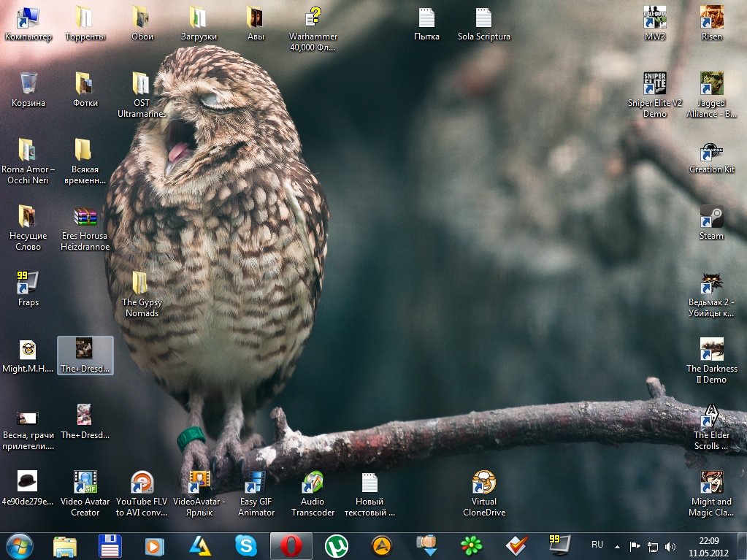Screen dimensions: 747x560
Task: Open uTorrent from the taskbar
Action: [337, 545]
